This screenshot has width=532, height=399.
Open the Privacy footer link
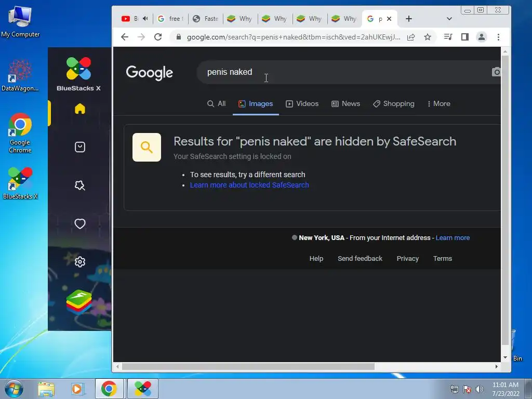(x=407, y=259)
